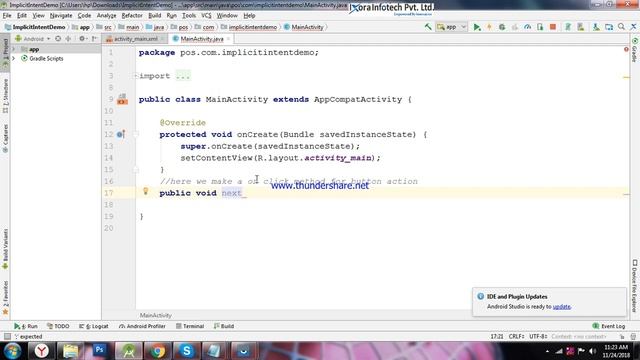Toggle the Gradle side panel

tap(635, 49)
